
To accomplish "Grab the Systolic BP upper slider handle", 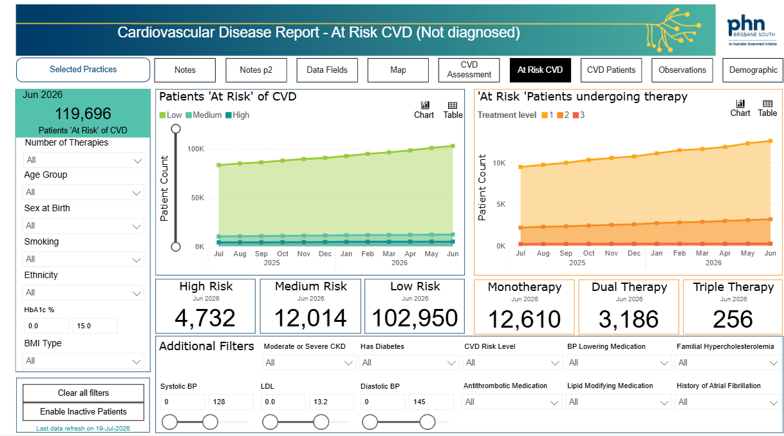I will click(x=210, y=422).
